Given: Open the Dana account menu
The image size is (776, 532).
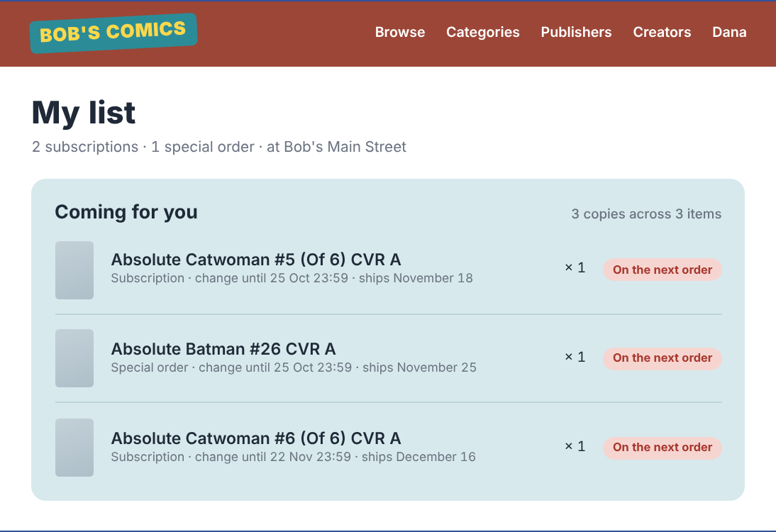Looking at the screenshot, I should click(x=729, y=32).
